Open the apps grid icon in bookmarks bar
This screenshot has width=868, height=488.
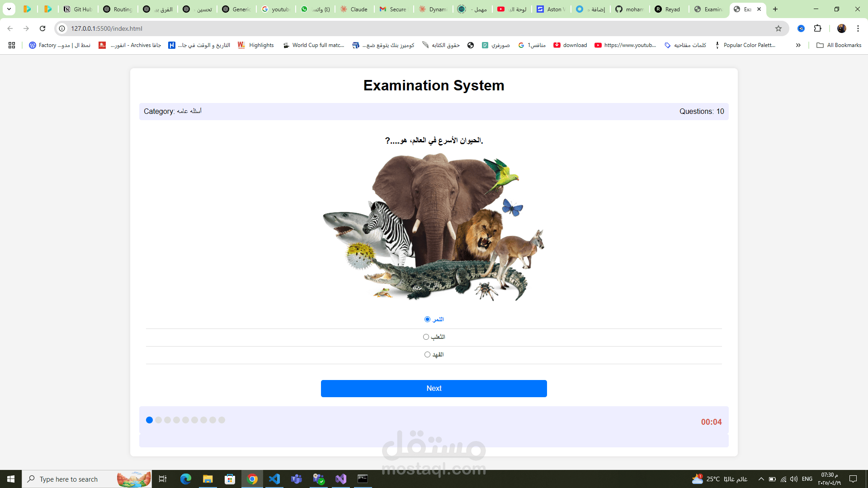tap(12, 45)
